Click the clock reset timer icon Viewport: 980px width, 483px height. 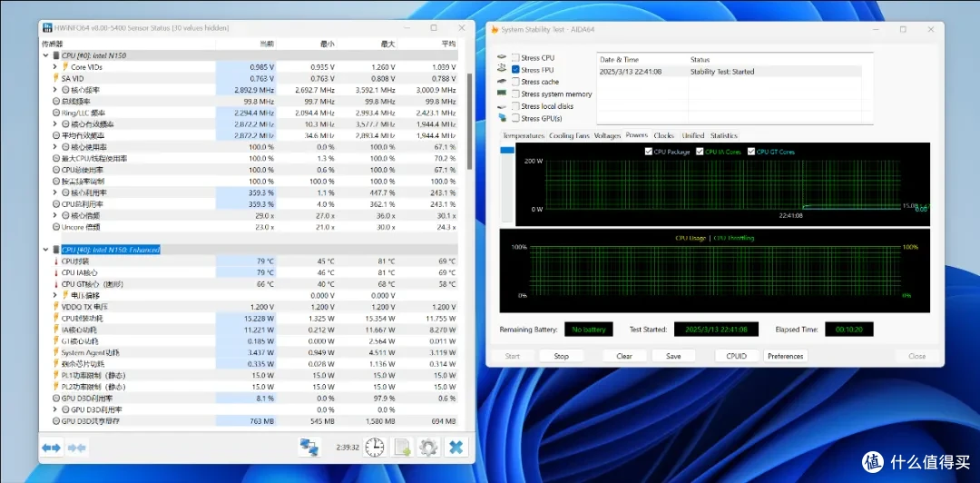pos(375,448)
